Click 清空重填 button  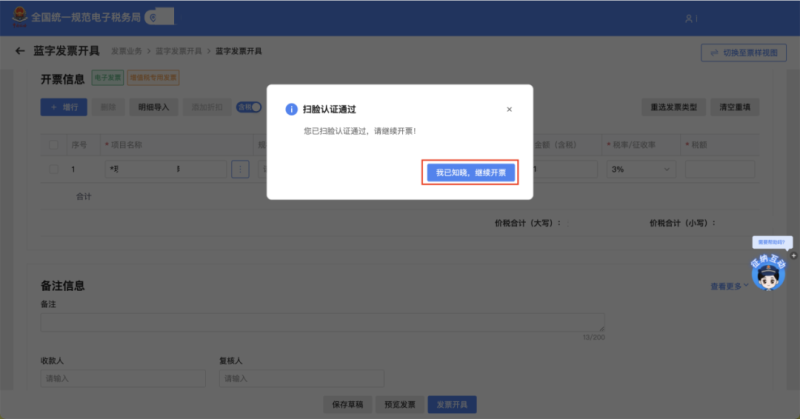(x=735, y=107)
